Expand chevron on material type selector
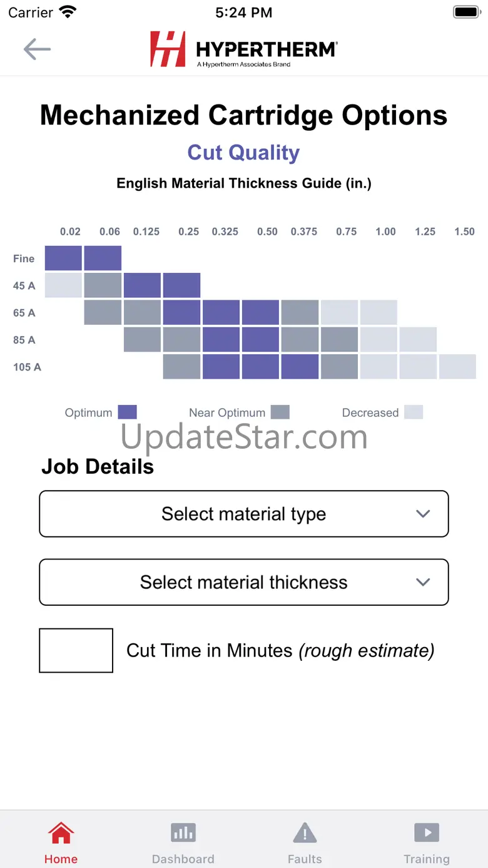Image resolution: width=488 pixels, height=868 pixels. click(423, 514)
